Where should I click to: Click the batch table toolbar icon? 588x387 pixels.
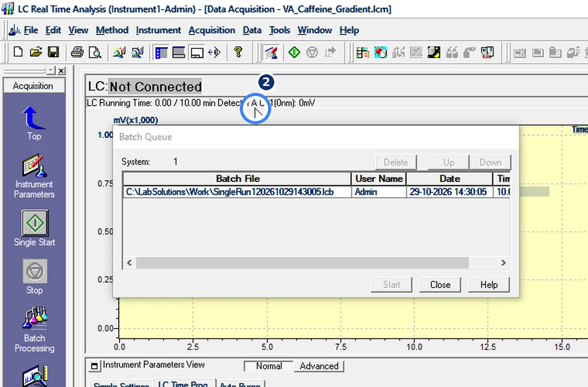click(363, 53)
